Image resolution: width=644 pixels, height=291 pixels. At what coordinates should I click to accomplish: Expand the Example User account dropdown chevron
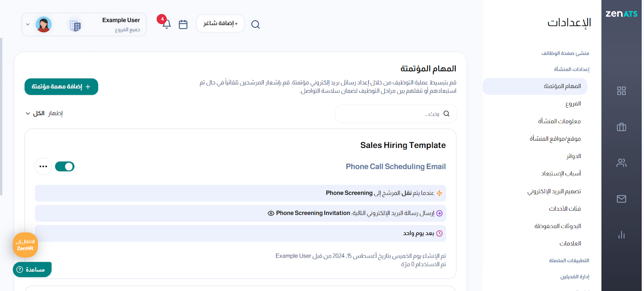click(28, 25)
